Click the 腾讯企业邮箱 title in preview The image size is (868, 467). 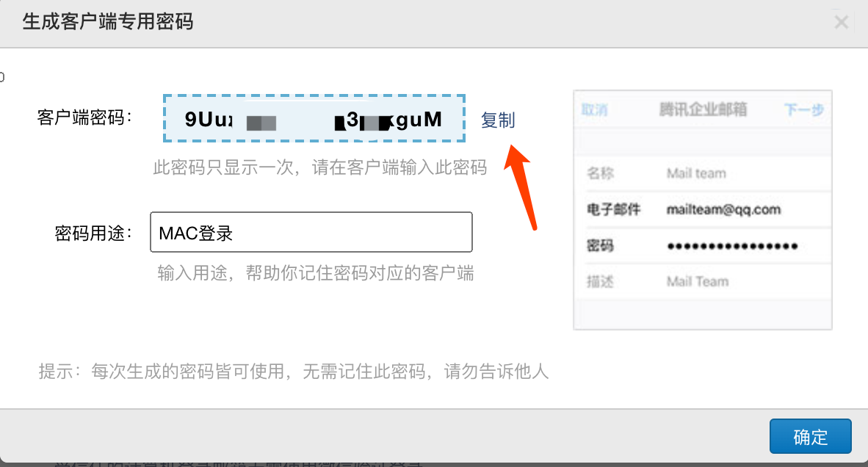coord(703,109)
